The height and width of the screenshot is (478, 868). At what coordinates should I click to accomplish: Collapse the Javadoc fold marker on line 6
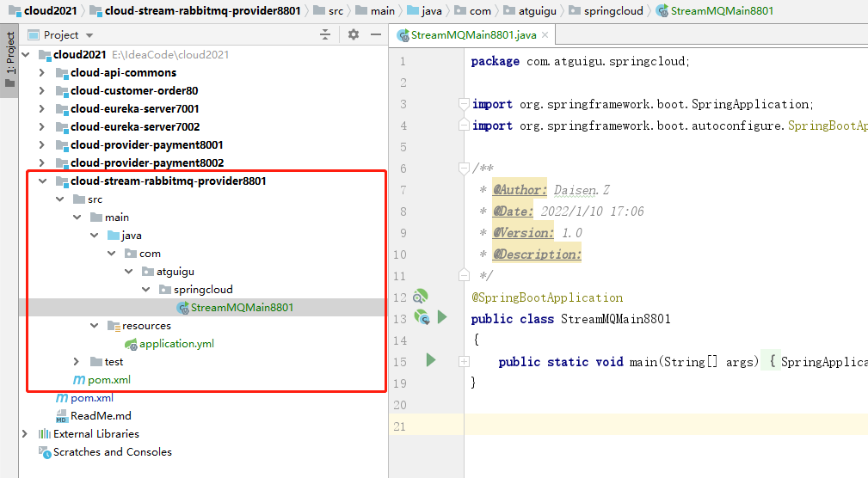tap(464, 169)
